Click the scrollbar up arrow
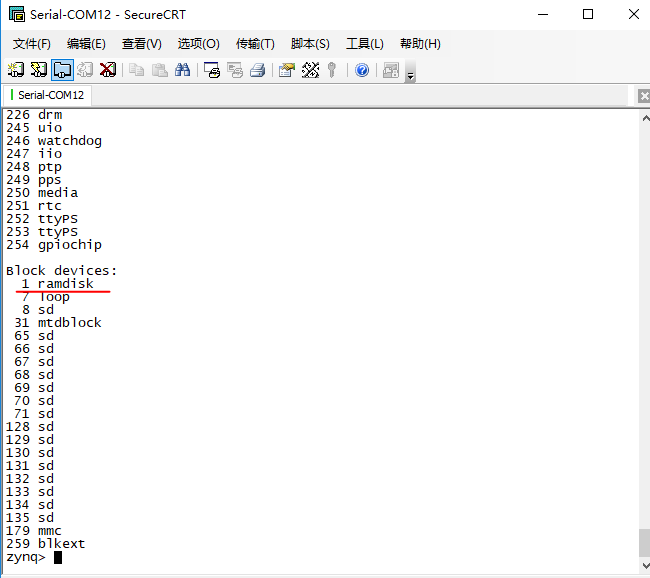The image size is (650, 578). pos(645,119)
